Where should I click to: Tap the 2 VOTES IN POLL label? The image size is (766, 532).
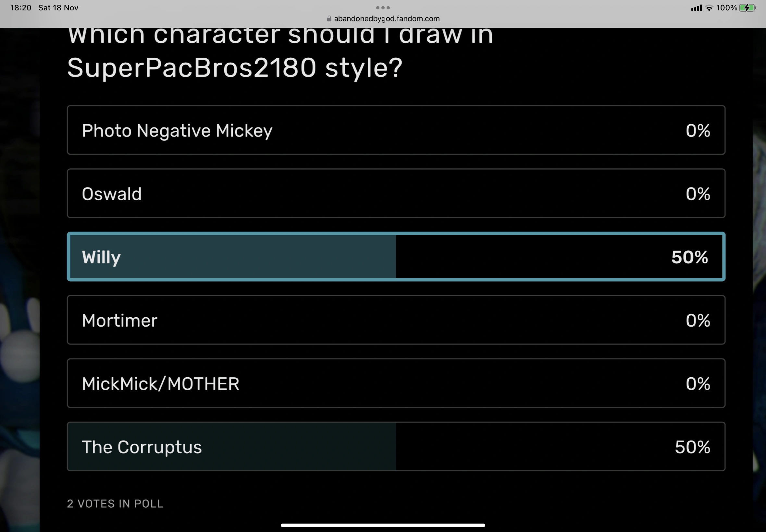tap(115, 504)
